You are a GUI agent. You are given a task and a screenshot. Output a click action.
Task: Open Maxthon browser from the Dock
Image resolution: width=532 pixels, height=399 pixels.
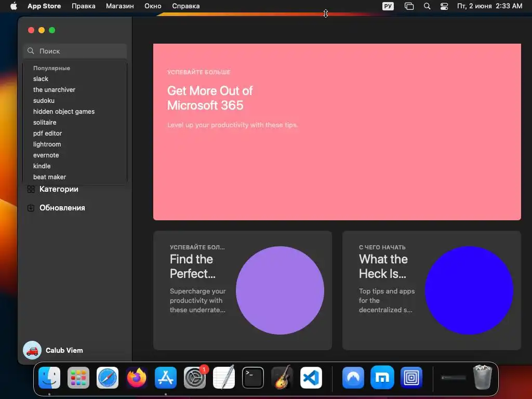(x=382, y=378)
